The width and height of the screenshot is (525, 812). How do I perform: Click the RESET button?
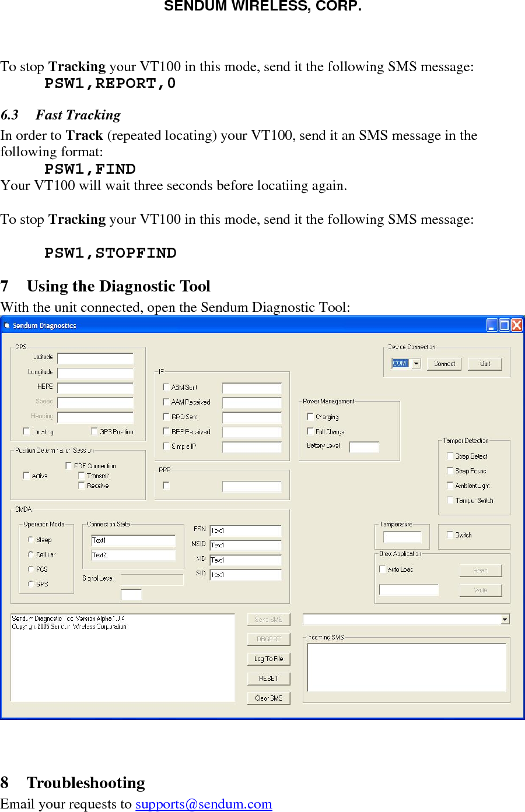click(x=268, y=679)
